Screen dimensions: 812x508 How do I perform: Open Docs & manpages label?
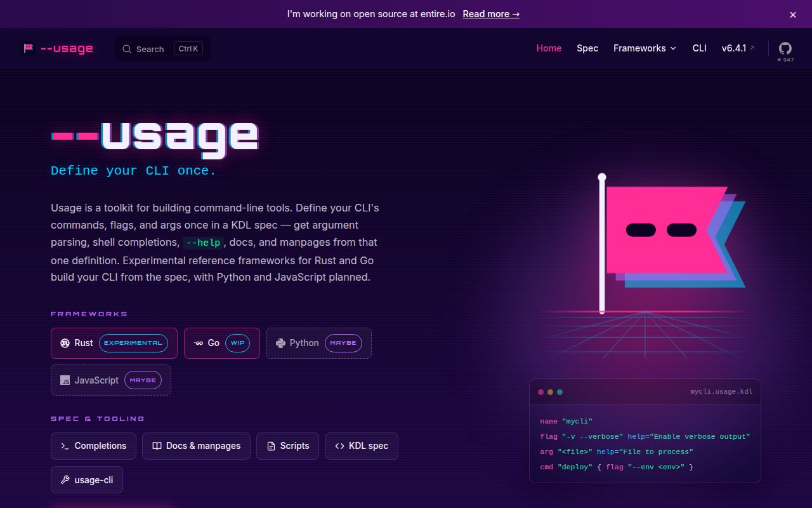click(x=203, y=446)
